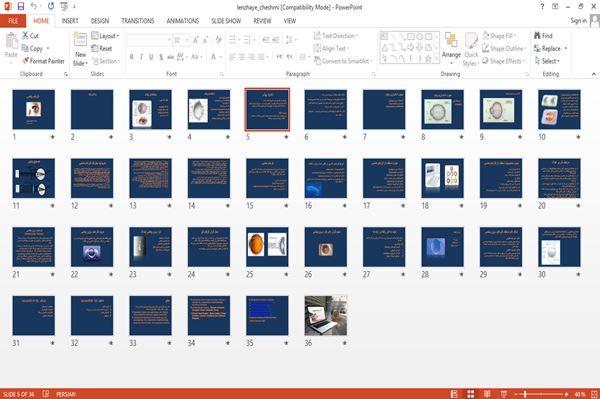This screenshot has height=399, width=600.
Task: Open the Select dropdown in Editing
Action: [547, 61]
